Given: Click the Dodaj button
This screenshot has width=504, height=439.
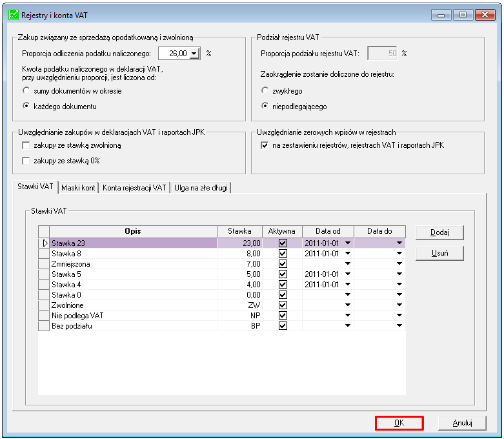Looking at the screenshot, I should [x=439, y=232].
